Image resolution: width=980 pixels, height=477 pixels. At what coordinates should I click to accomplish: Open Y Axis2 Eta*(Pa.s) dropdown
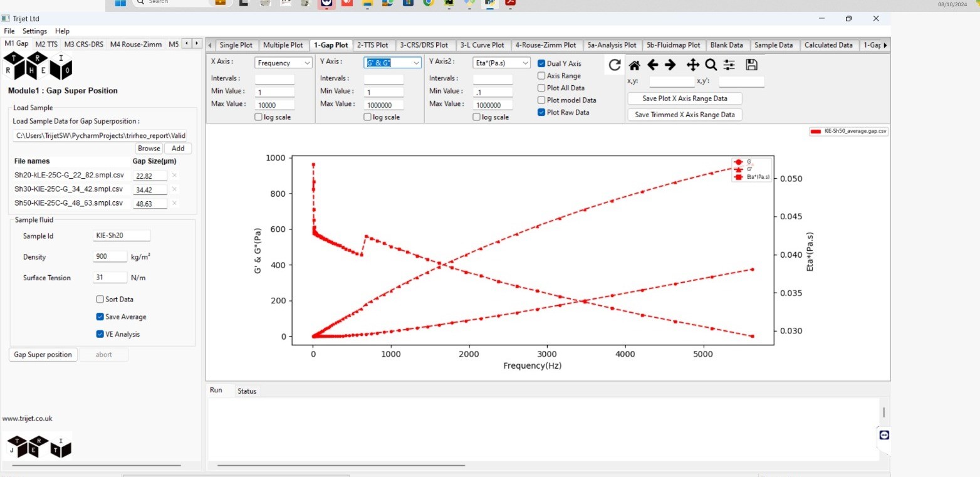501,63
